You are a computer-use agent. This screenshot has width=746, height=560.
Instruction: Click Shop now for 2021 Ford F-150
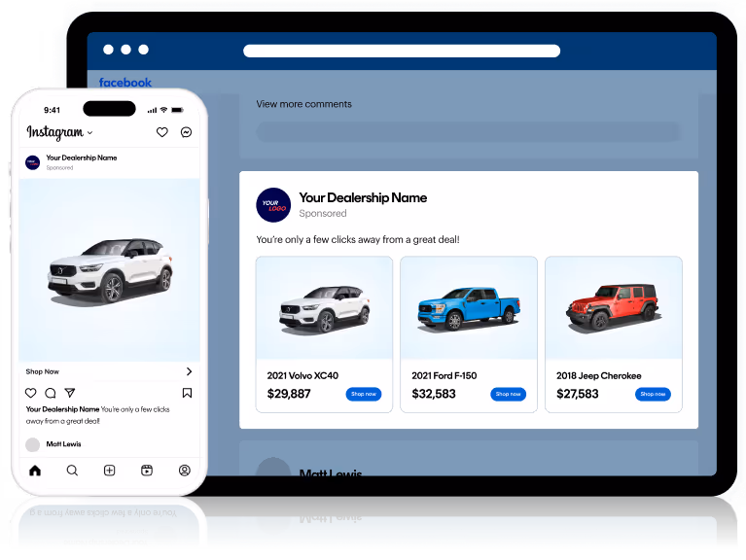point(508,394)
